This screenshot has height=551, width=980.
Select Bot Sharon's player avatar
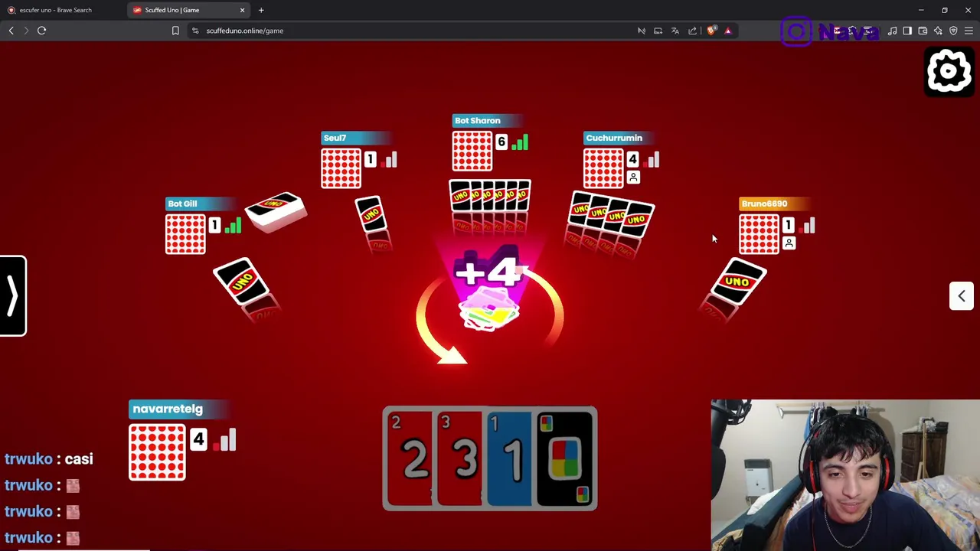point(472,151)
